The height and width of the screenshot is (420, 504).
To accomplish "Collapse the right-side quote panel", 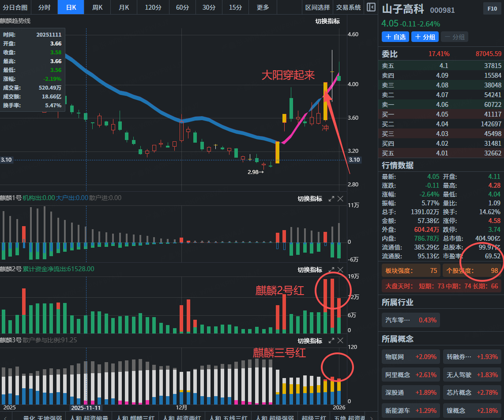I will [x=371, y=8].
